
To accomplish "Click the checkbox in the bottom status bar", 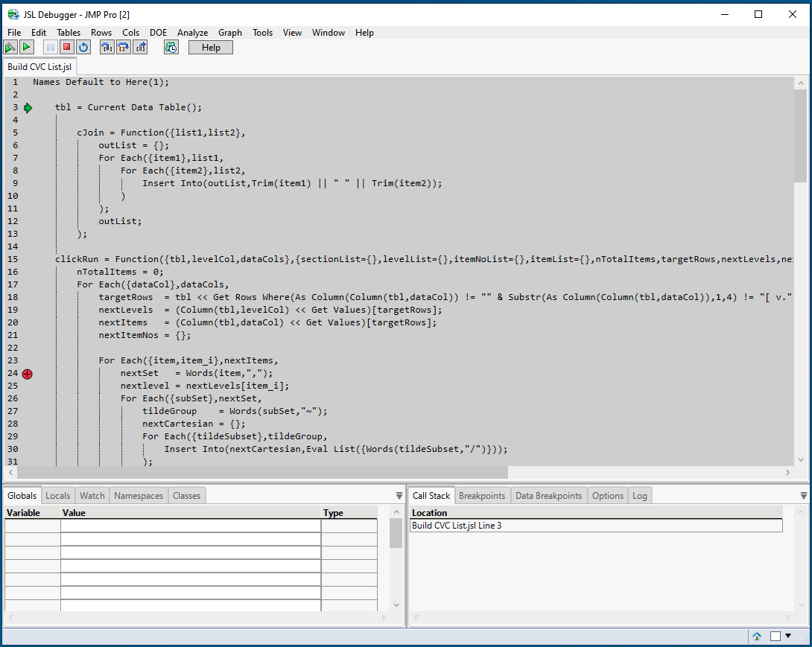I will coord(777,636).
